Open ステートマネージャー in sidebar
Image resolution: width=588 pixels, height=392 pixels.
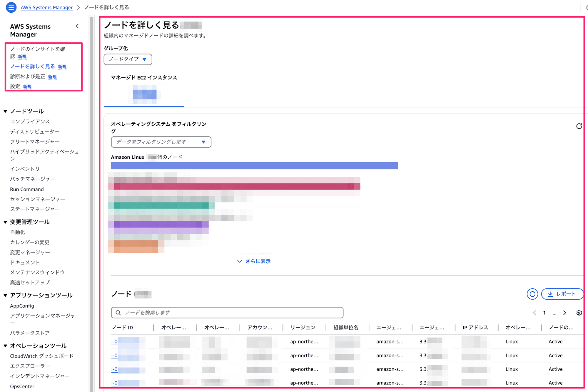pyautogui.click(x=35, y=209)
